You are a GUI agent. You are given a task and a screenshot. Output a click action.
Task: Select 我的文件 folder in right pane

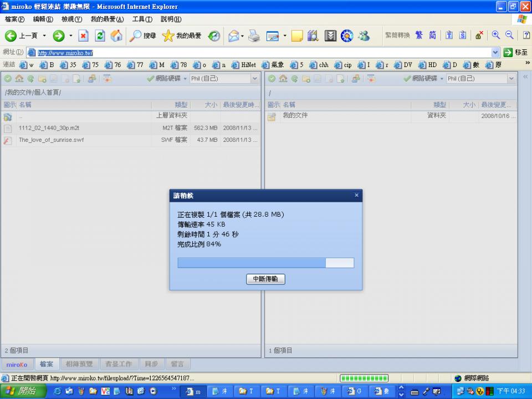[391, 116]
